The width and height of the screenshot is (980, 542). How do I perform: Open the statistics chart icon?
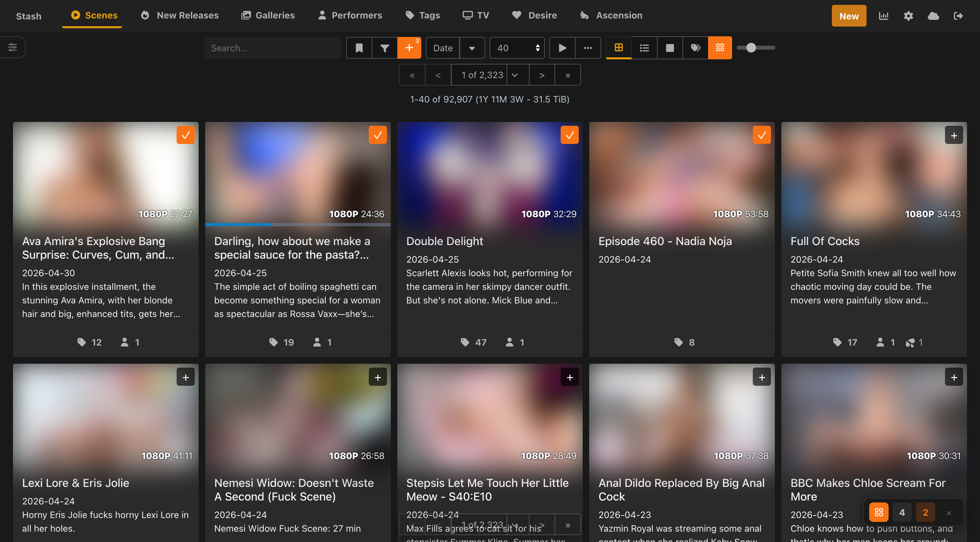click(883, 16)
